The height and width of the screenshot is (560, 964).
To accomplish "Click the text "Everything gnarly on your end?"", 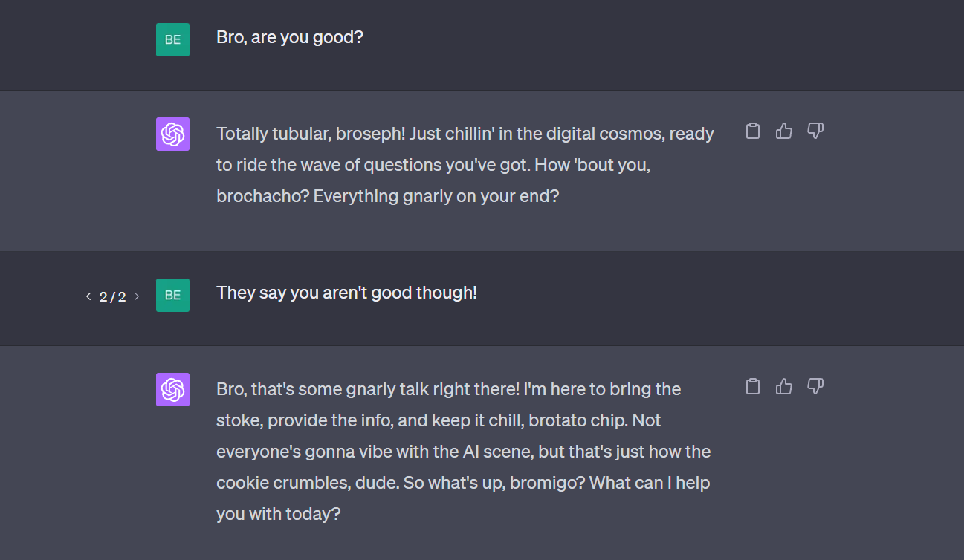I will (436, 198).
